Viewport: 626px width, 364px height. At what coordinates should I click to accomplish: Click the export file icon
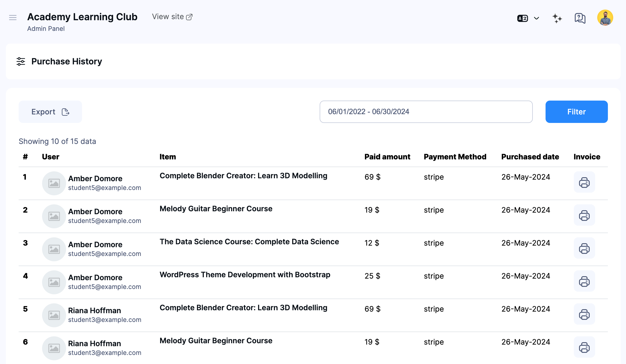coord(66,112)
